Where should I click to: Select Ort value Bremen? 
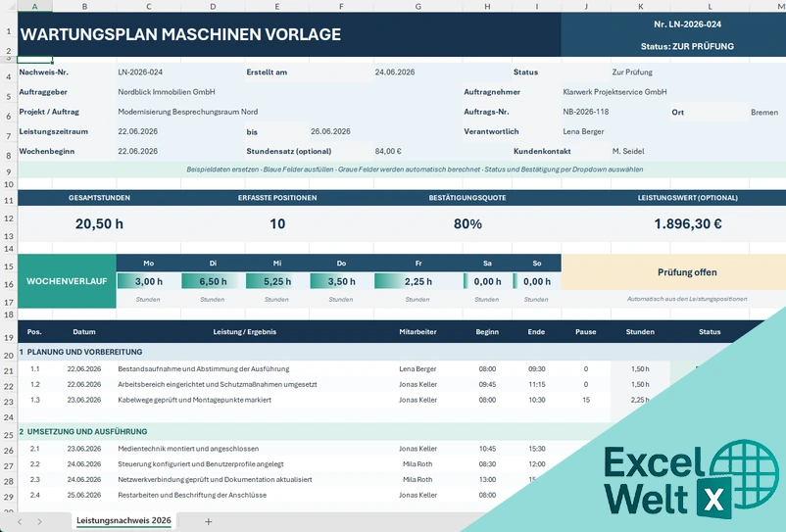[764, 113]
